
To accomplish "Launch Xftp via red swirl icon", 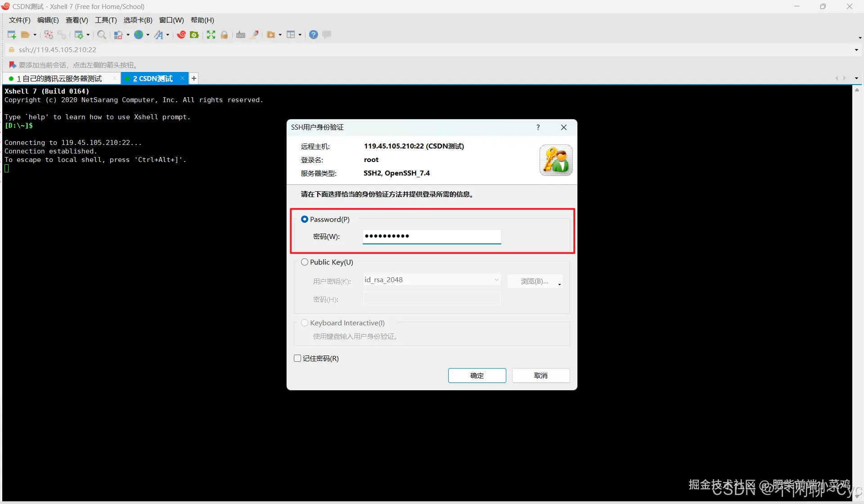I will pos(181,35).
